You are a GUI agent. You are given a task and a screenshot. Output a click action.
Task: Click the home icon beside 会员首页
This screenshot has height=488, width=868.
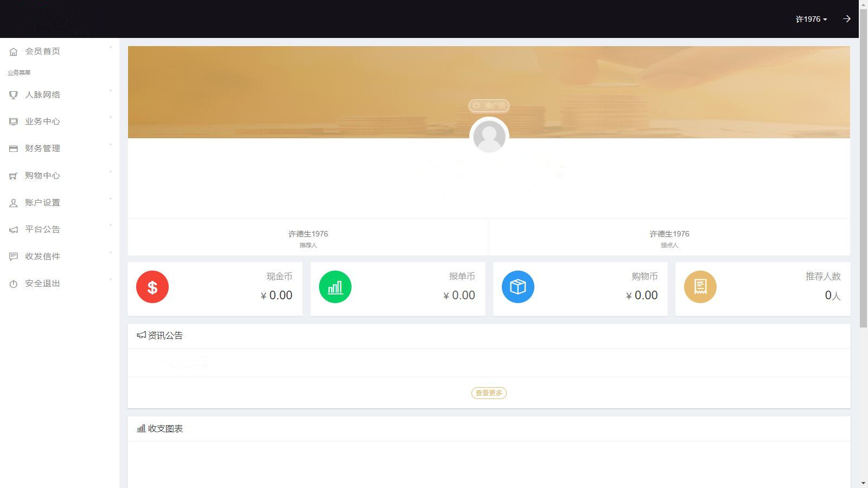coord(14,52)
